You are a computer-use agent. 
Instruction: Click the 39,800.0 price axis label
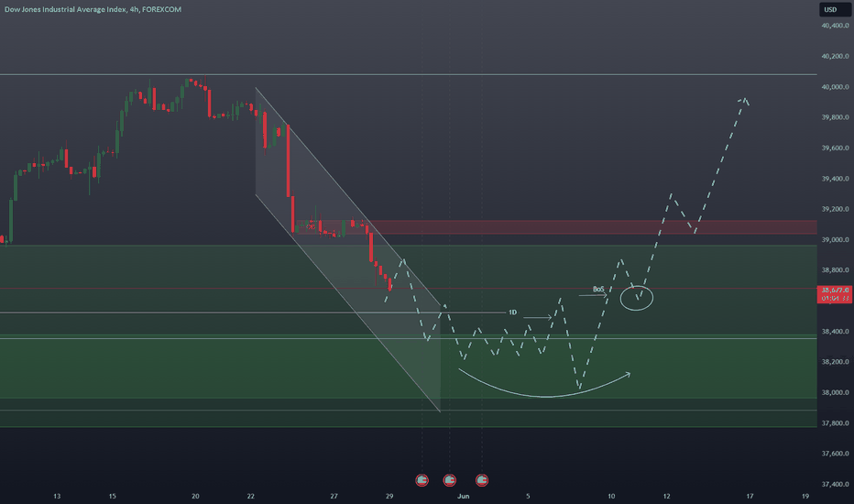click(x=835, y=117)
